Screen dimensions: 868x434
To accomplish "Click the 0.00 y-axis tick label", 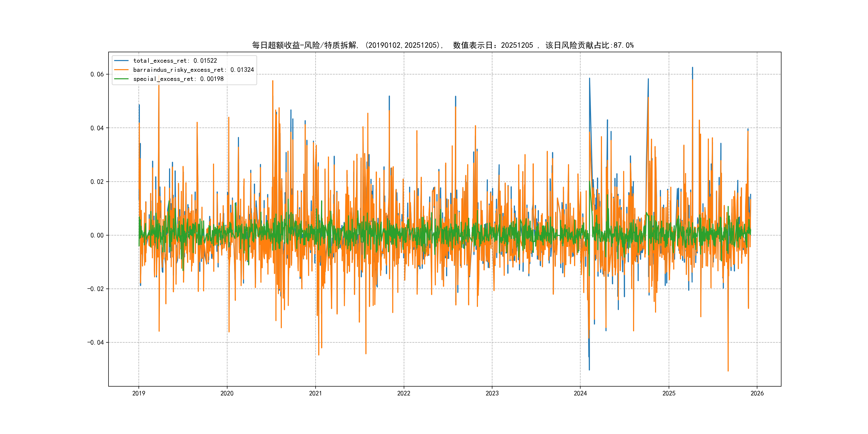I will (97, 235).
